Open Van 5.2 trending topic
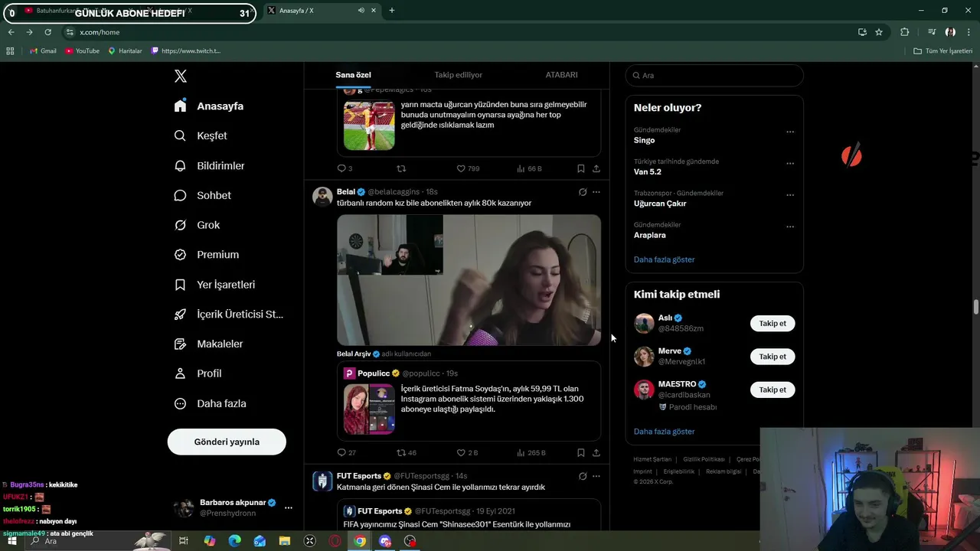980x551 pixels. 647,171
